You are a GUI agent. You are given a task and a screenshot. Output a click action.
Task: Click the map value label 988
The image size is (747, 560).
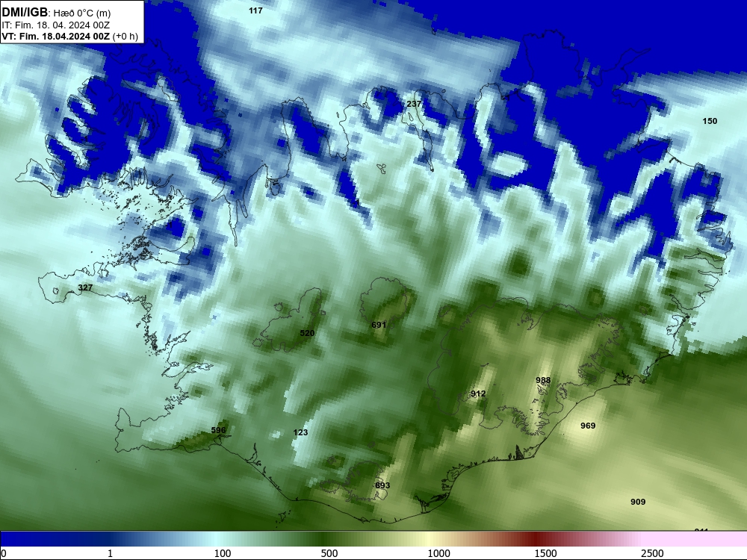pos(543,380)
